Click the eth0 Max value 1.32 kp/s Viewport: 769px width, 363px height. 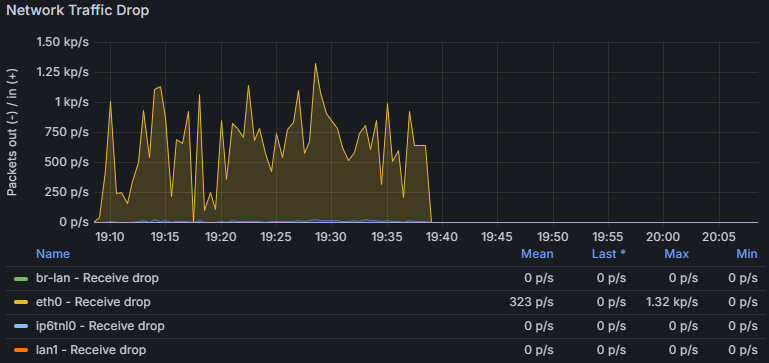coord(671,302)
